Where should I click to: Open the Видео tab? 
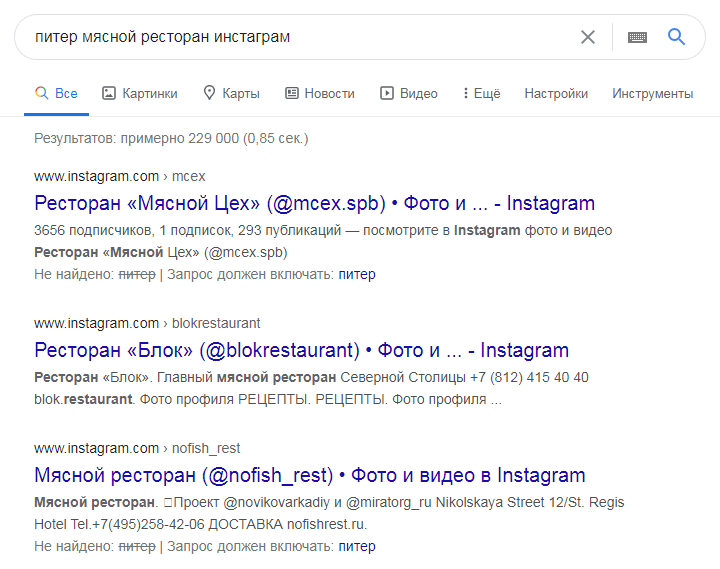[x=409, y=94]
